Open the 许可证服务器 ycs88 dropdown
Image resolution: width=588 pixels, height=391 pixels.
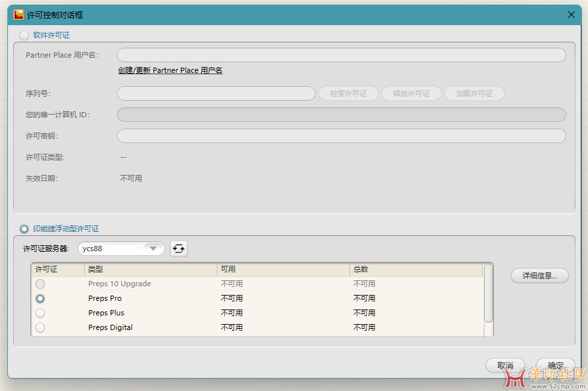coord(121,249)
